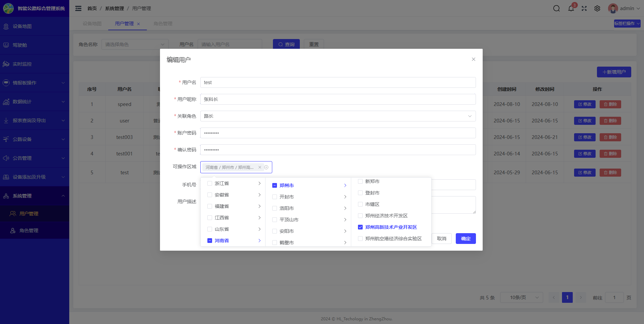Image resolution: width=644 pixels, height=324 pixels.
Task: Tick the 开封市 checkbox
Action: 275,197
